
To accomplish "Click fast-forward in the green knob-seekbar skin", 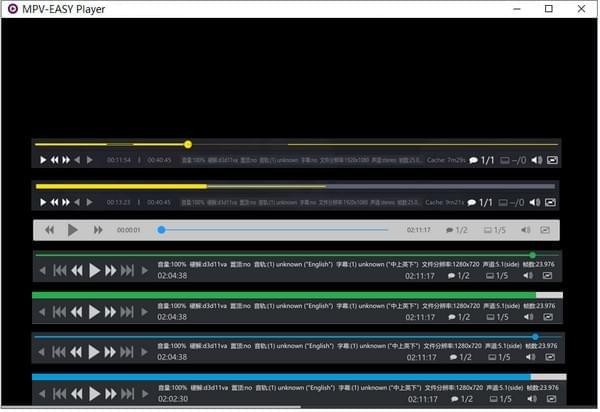I will click(x=111, y=271).
